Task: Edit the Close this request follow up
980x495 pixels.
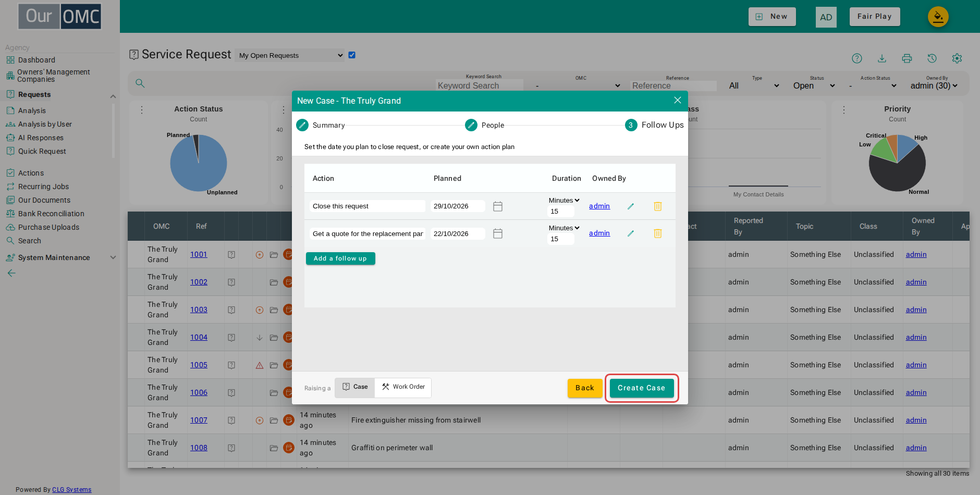Action: [x=631, y=206]
